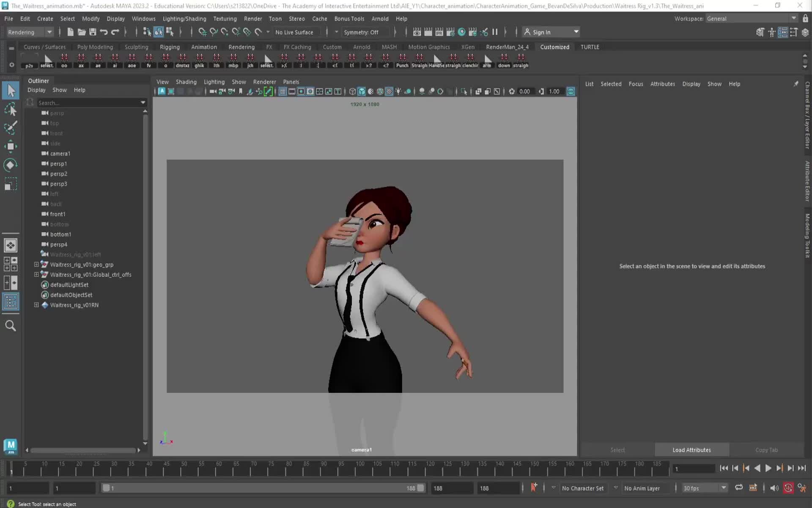Toggle viewport resolution gate display
This screenshot has height=508, width=812.
[x=301, y=91]
